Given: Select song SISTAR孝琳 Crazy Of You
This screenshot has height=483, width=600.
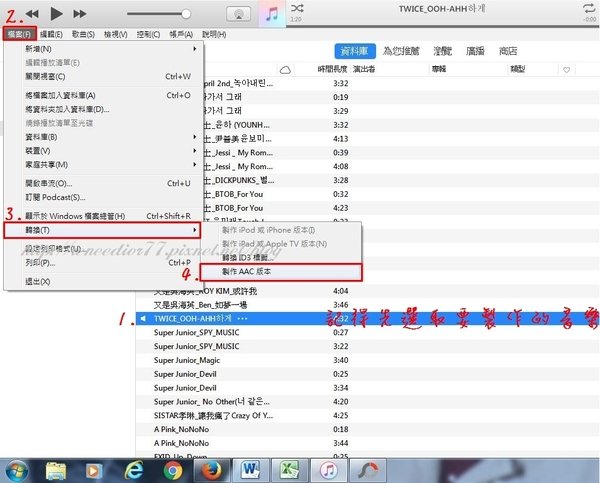Looking at the screenshot, I should (367, 416).
